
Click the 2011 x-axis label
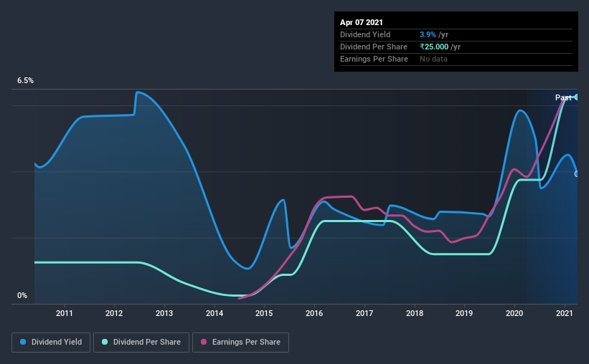(x=65, y=313)
